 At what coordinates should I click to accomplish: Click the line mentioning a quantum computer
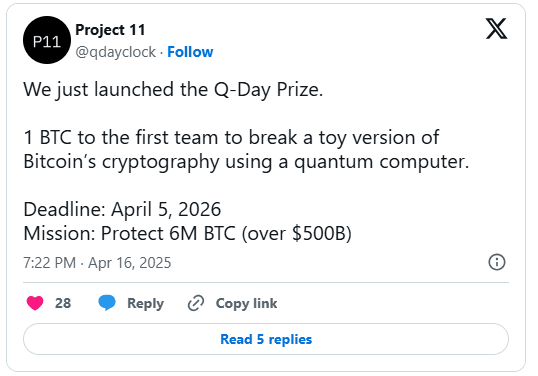point(246,162)
